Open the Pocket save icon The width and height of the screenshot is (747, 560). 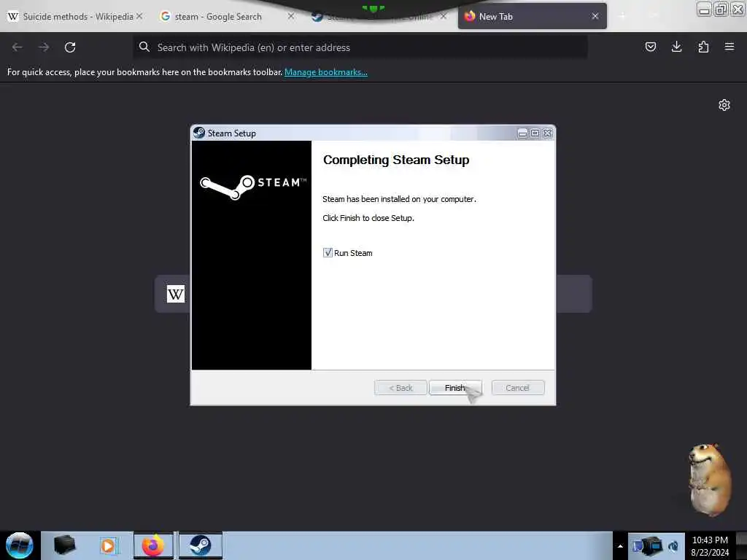pos(650,47)
